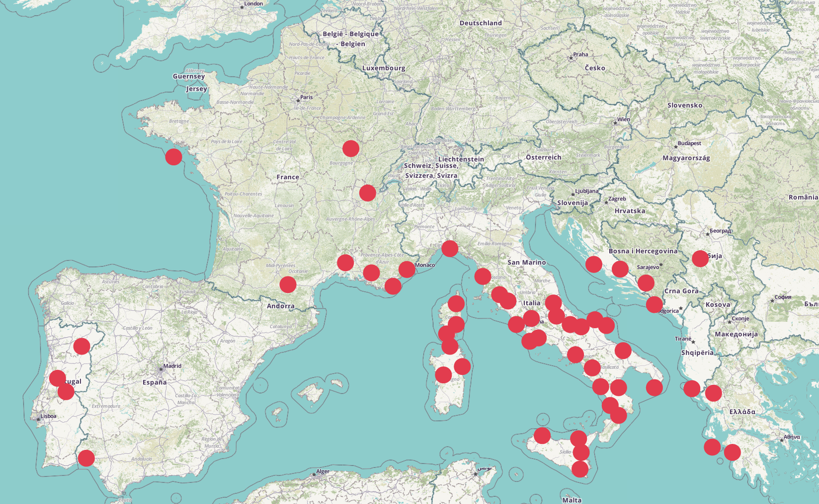The height and width of the screenshot is (504, 819).
Task: Select the southernmost marker in Sicily
Action: (x=580, y=469)
